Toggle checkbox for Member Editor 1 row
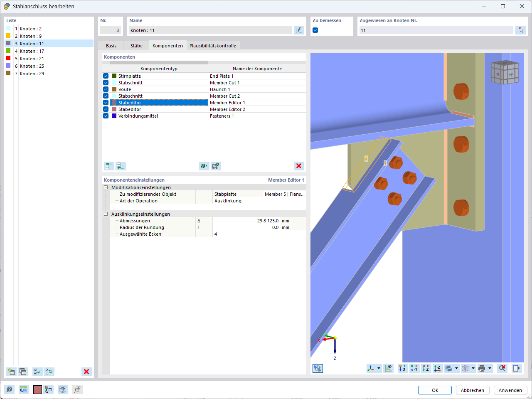The image size is (532, 399). (x=106, y=103)
